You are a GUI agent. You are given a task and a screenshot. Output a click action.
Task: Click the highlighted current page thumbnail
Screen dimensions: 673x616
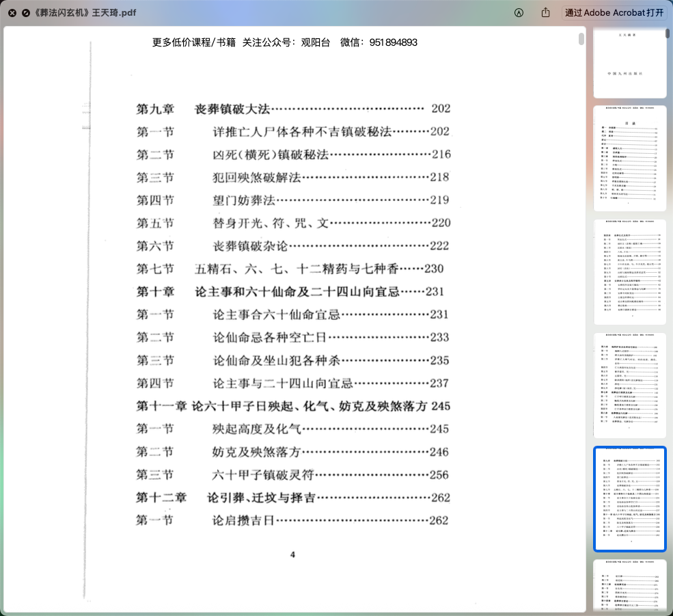(x=630, y=498)
